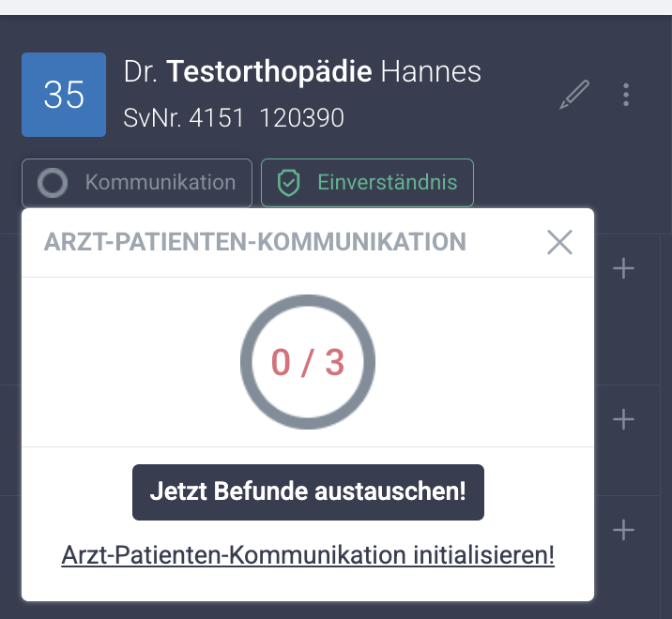672x619 pixels.
Task: Click the green shield icon in Einverständnis
Action: tap(288, 183)
